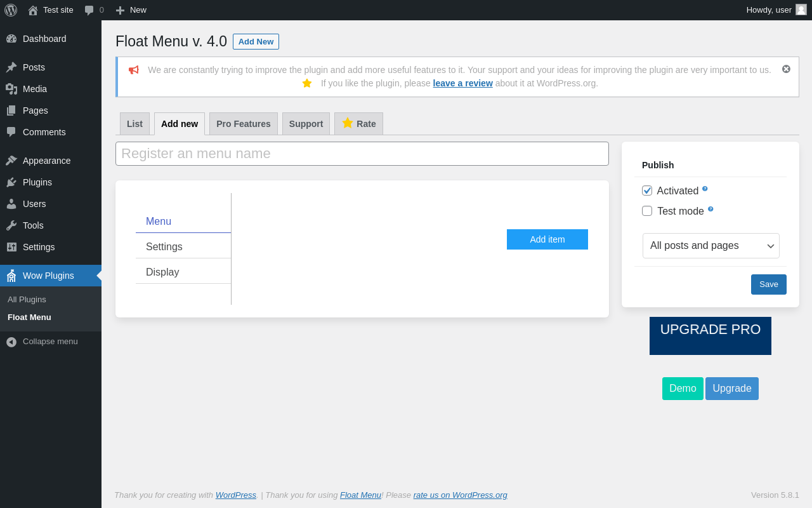
Task: Click the Dashboard gauge icon
Action: (11, 39)
